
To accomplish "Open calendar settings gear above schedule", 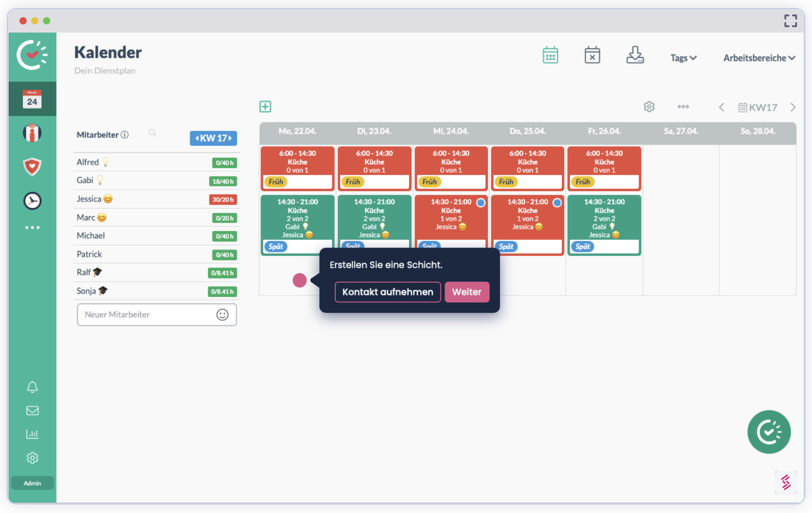I will pyautogui.click(x=649, y=107).
